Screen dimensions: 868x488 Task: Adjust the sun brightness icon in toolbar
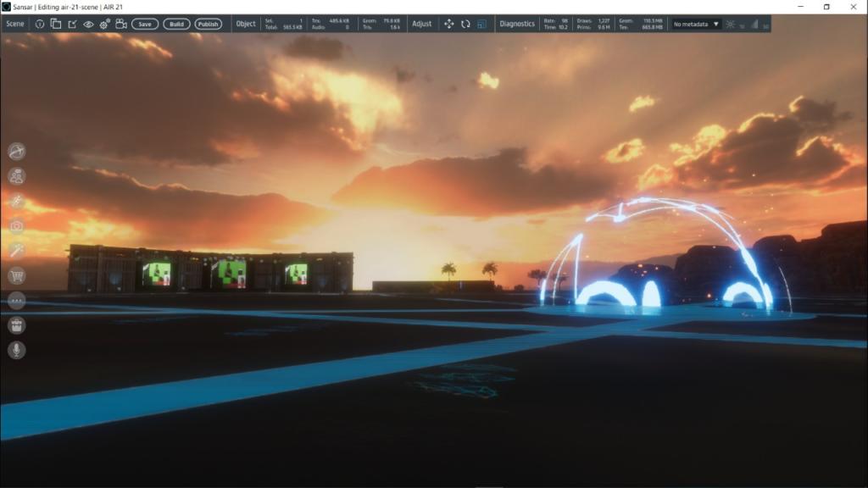click(x=731, y=25)
